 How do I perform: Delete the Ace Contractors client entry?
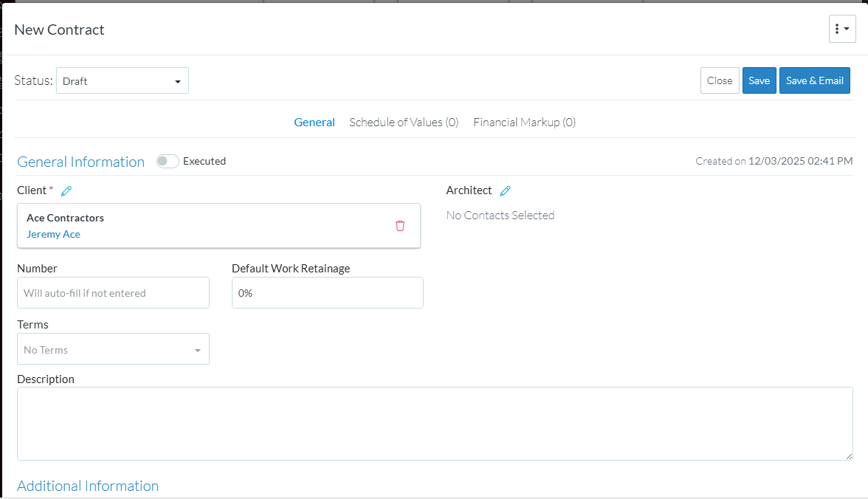400,226
